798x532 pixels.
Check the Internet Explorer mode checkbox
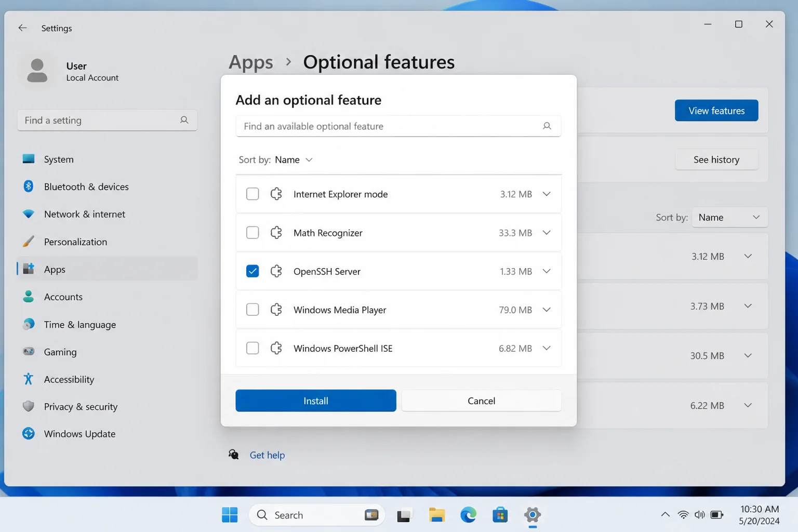252,194
